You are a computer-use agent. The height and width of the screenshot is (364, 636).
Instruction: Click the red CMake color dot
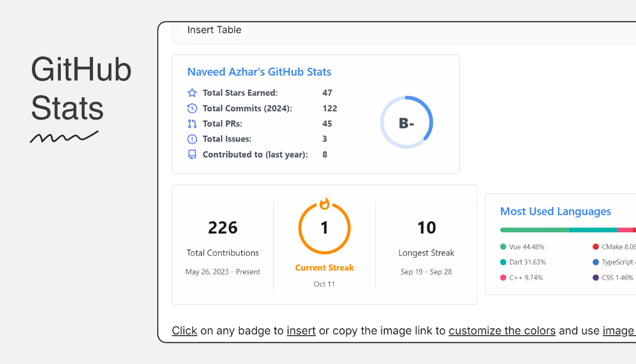596,247
